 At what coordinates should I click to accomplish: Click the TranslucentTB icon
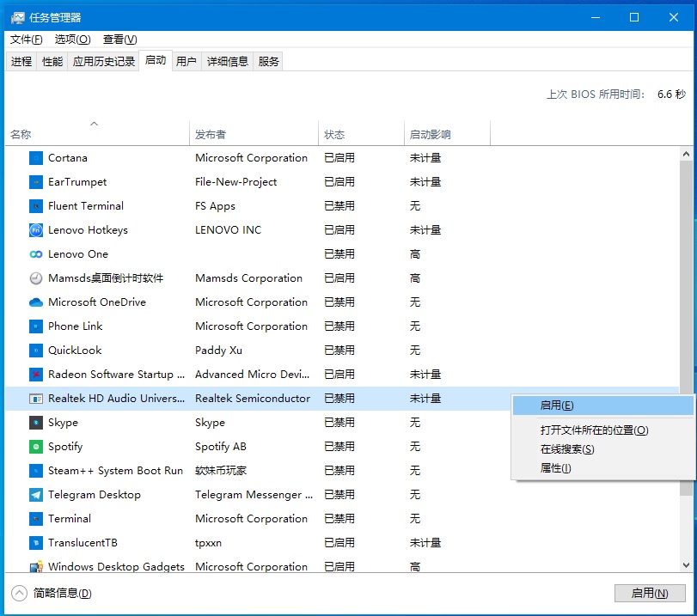tap(36, 543)
